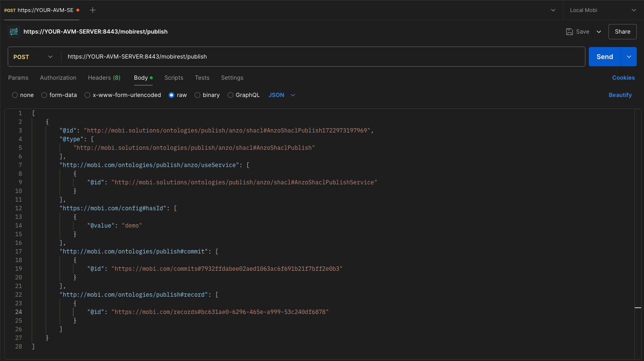Click the publish#commit key on line 17
Image resolution: width=644 pixels, height=361 pixels.
click(134, 252)
